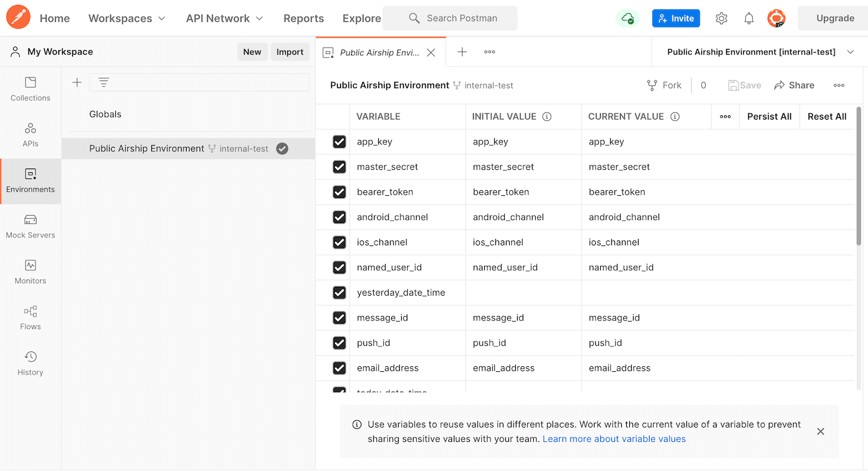Open the Collections sidebar panel
The width and height of the screenshot is (868, 471).
click(x=30, y=89)
